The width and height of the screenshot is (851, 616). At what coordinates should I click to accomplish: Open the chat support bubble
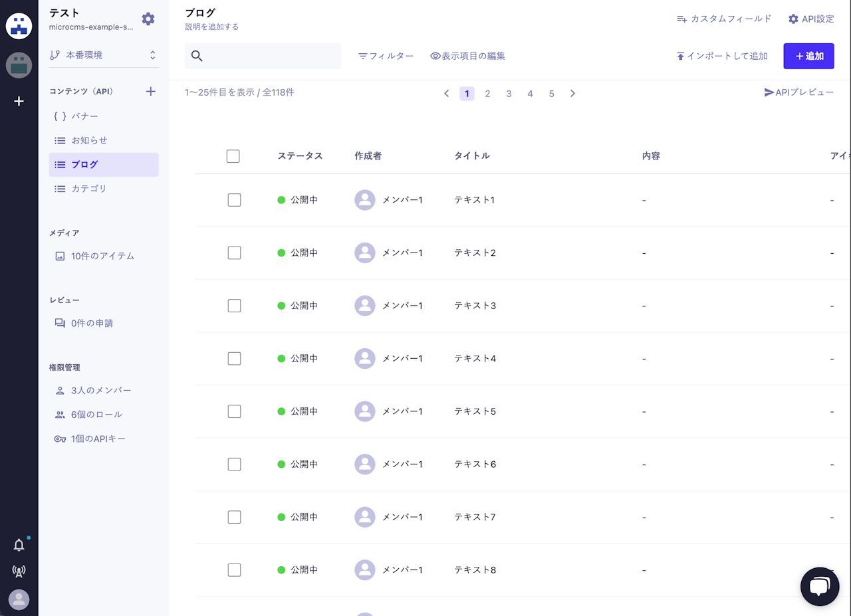point(820,586)
